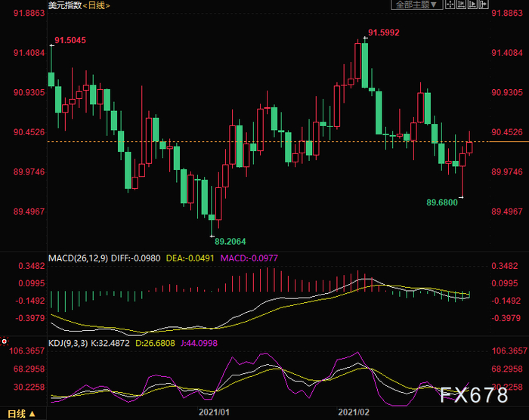Click the K:32.4872 value

tap(110, 344)
